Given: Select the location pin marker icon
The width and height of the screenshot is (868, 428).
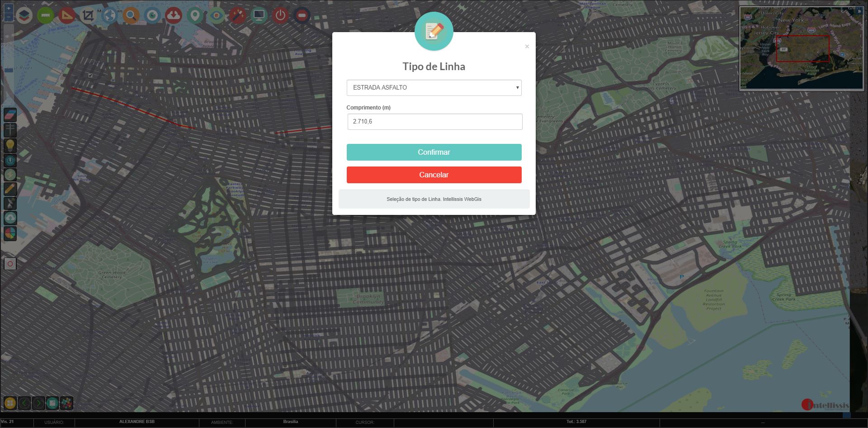Looking at the screenshot, I should (195, 15).
